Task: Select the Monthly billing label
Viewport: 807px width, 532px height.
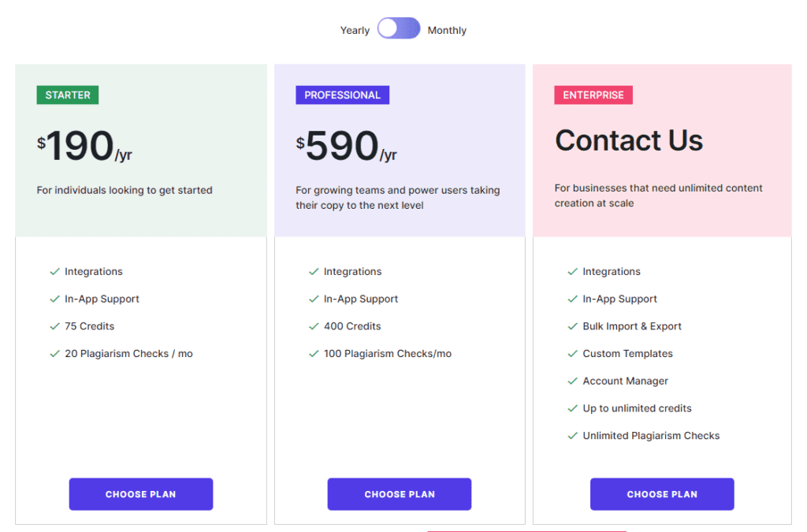Action: click(x=447, y=31)
